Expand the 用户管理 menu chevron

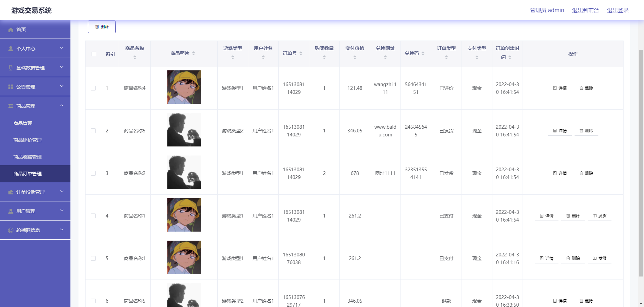tap(62, 210)
